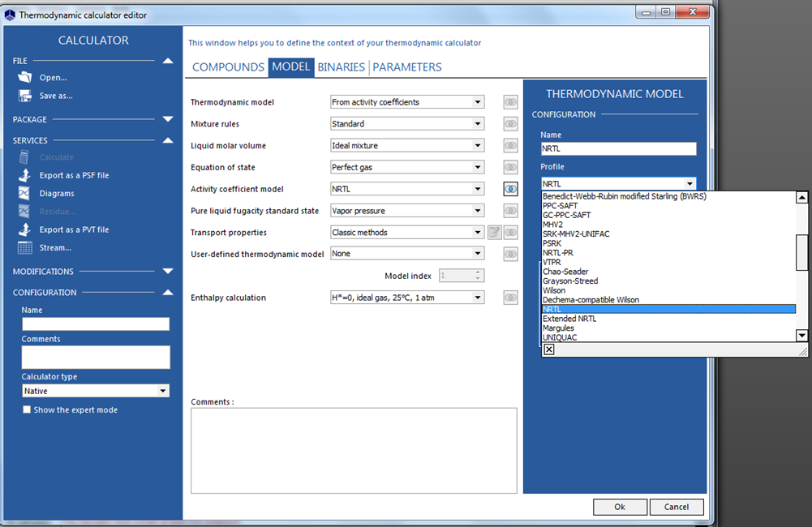Click the Cancel button

pos(677,507)
